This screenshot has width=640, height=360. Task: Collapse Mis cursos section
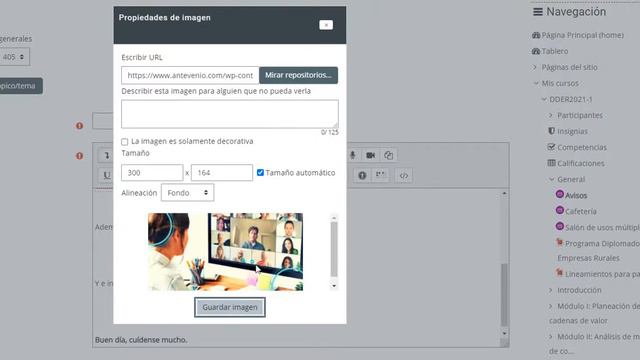[536, 83]
